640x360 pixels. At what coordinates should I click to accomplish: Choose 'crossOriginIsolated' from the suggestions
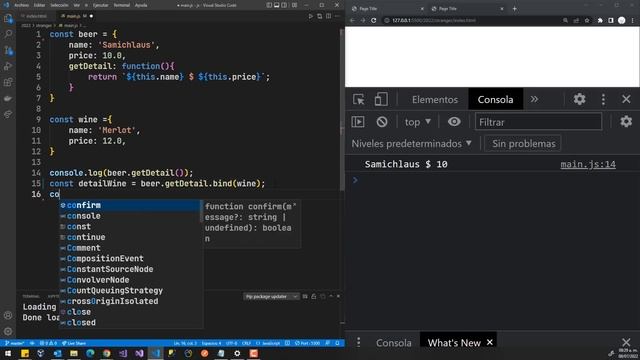(x=130, y=301)
